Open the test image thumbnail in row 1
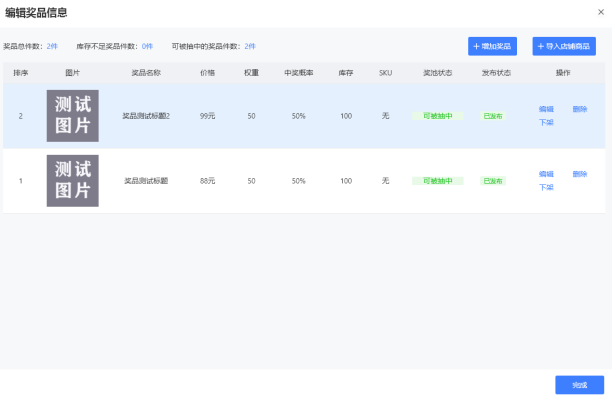612x399 pixels. (x=73, y=181)
